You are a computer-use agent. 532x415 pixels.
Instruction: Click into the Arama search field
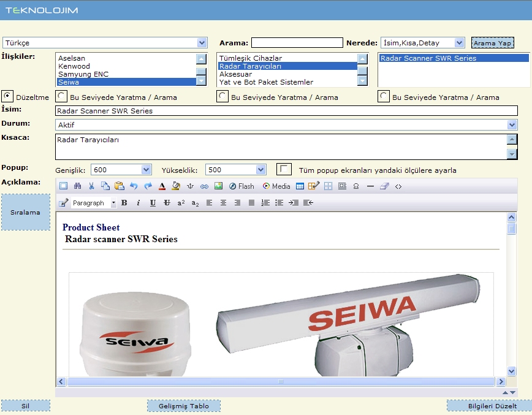tap(297, 43)
